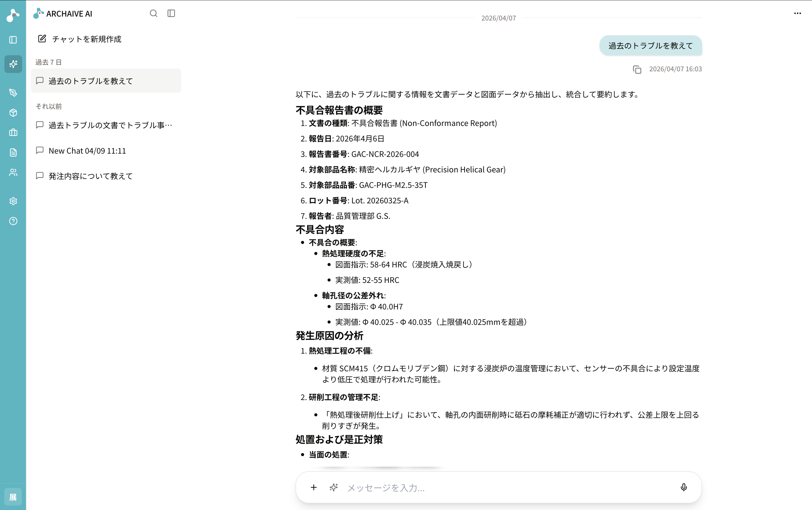Click the search icon beside ARCHAIVE AI
The height and width of the screenshot is (510, 812).
click(154, 14)
